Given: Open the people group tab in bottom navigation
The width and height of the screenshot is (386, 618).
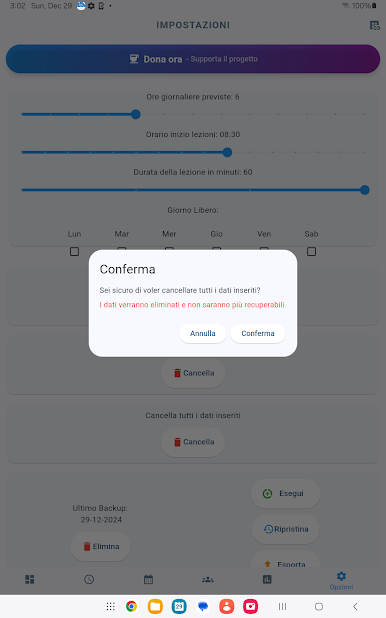Looking at the screenshot, I should tap(208, 579).
